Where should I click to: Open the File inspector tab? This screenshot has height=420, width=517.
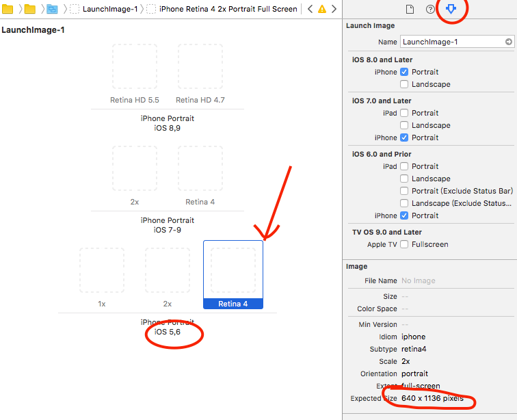click(410, 9)
